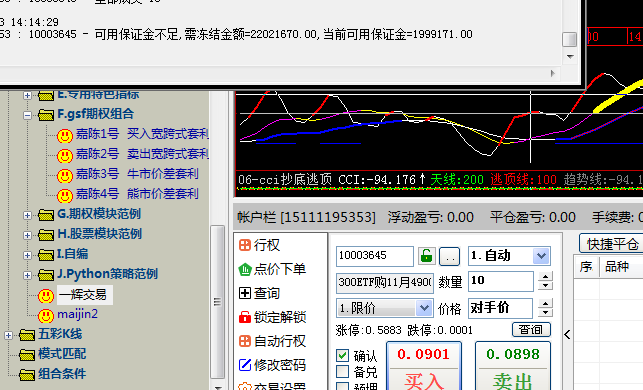Expand the J.Python策略范例 folder

tap(27, 275)
